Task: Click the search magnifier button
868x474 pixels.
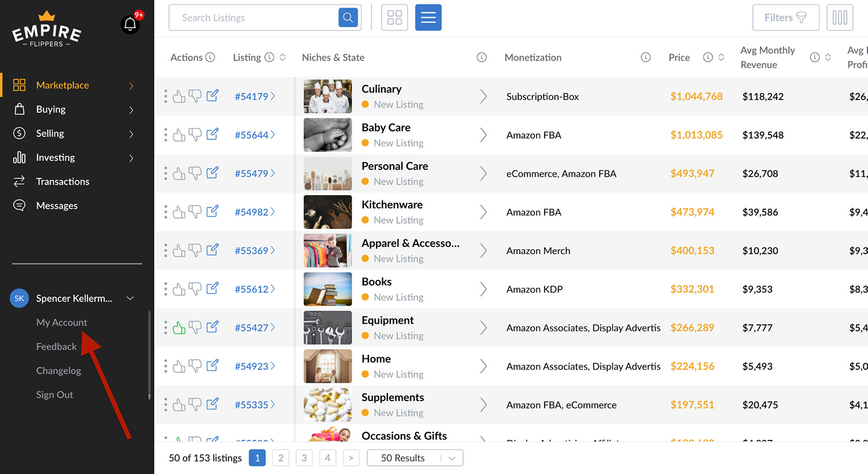Action: [348, 17]
